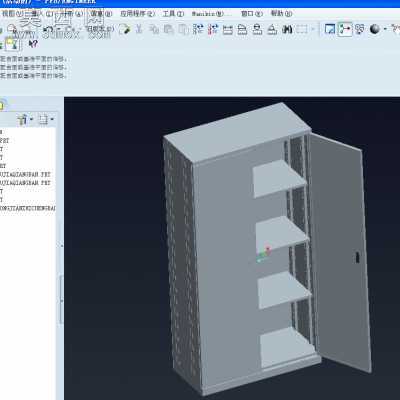
Task: Expand the model tree show dropdown arrow
Action: tap(52, 119)
